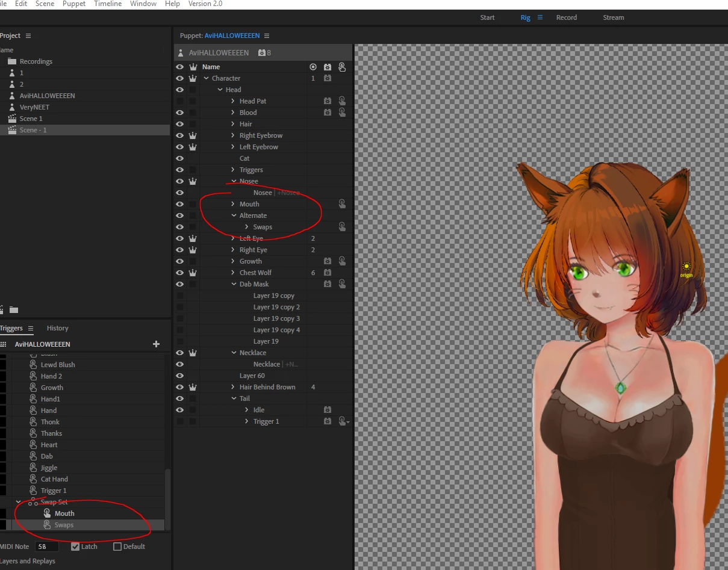Toggle visibility of the Hair layer
This screenshot has height=570, width=728.
[179, 124]
